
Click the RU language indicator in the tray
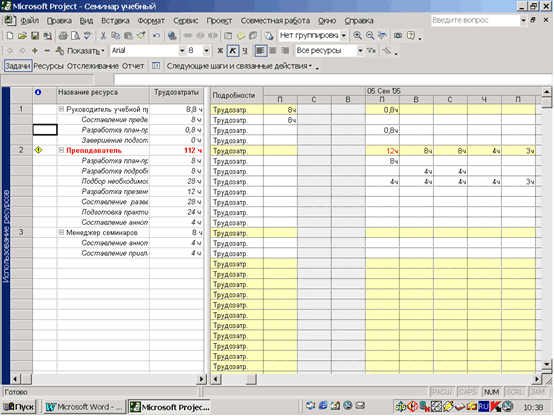pyautogui.click(x=483, y=407)
